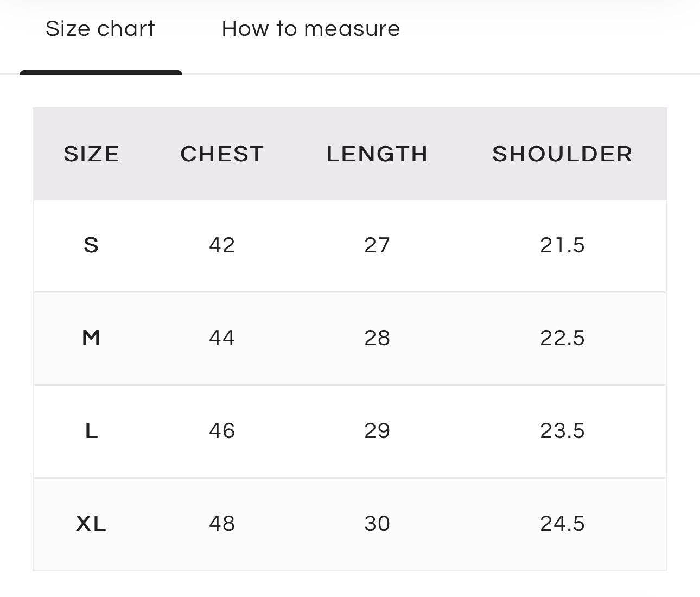Image resolution: width=700 pixels, height=597 pixels.
Task: Click length value 30 in XL row
Action: point(377,524)
